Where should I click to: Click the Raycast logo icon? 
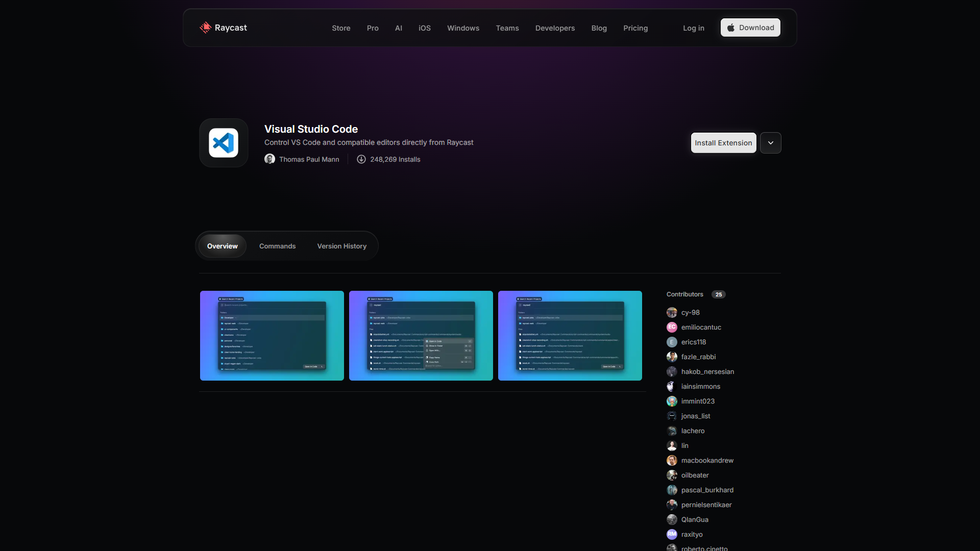[x=205, y=28]
